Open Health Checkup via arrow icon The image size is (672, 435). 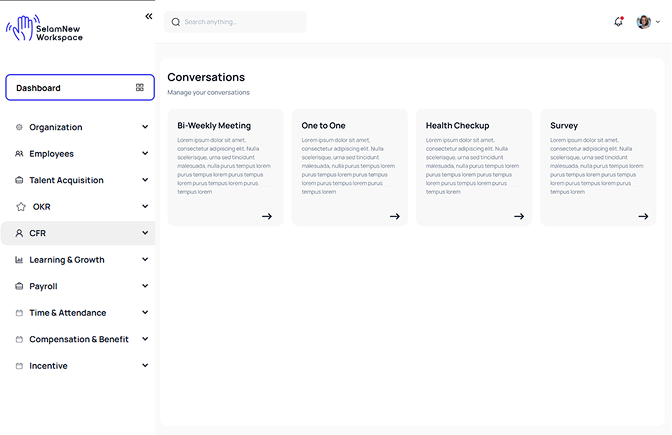coord(519,216)
